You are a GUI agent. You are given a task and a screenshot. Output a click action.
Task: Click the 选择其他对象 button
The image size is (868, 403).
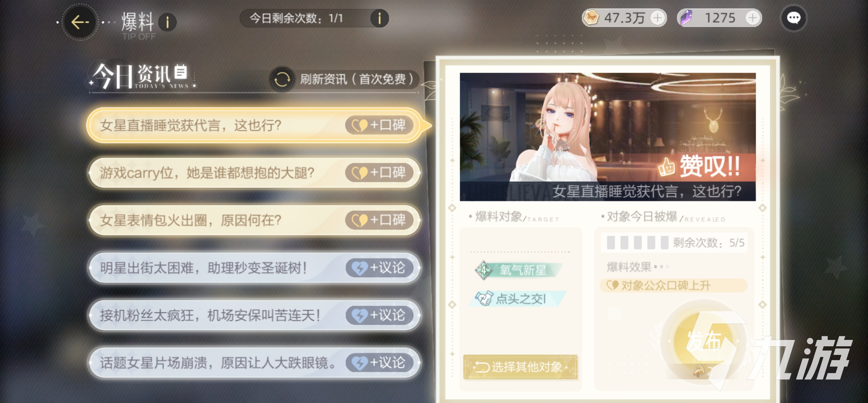(520, 367)
